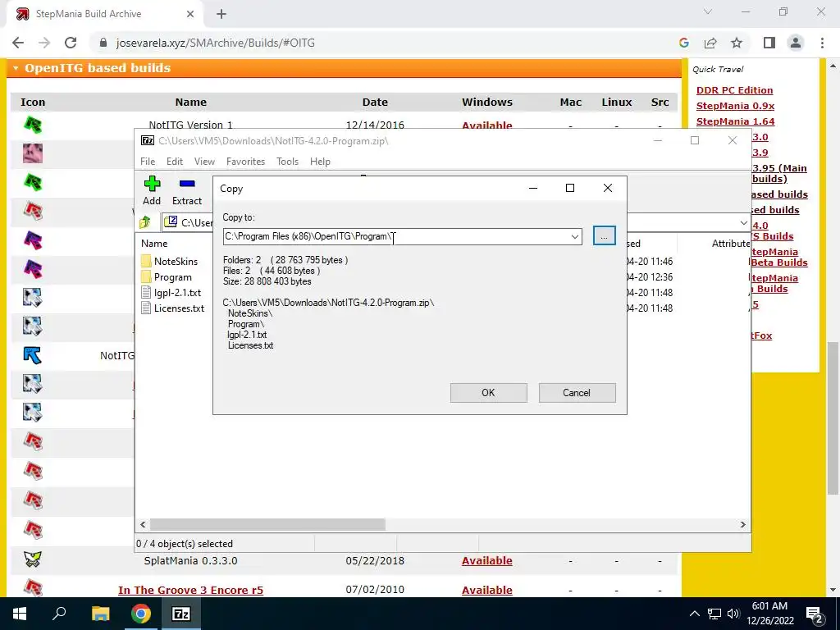Show hidden system tray icons

pyautogui.click(x=694, y=614)
